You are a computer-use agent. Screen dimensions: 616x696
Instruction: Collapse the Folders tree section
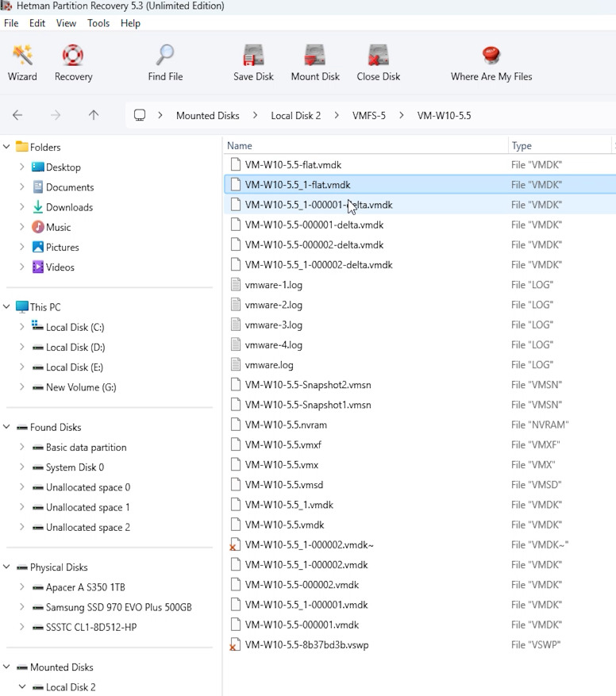pos(6,147)
